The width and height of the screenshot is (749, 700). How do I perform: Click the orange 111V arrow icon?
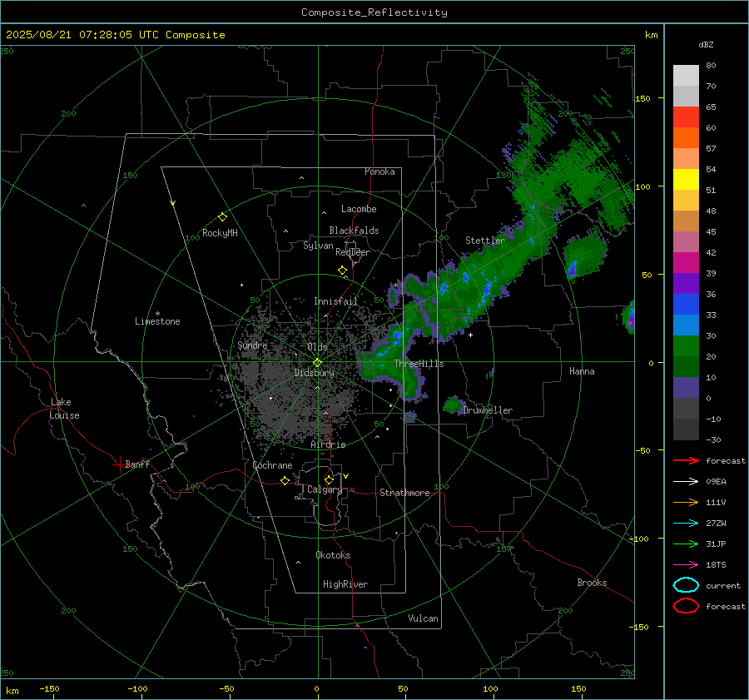[686, 502]
